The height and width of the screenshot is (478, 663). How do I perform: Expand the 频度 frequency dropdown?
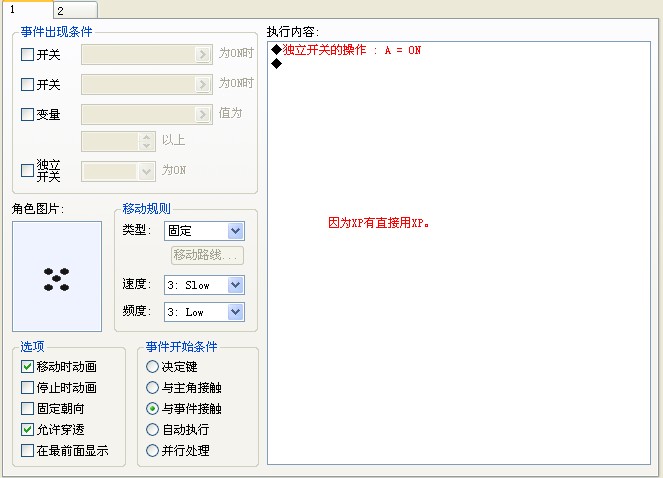tap(236, 312)
